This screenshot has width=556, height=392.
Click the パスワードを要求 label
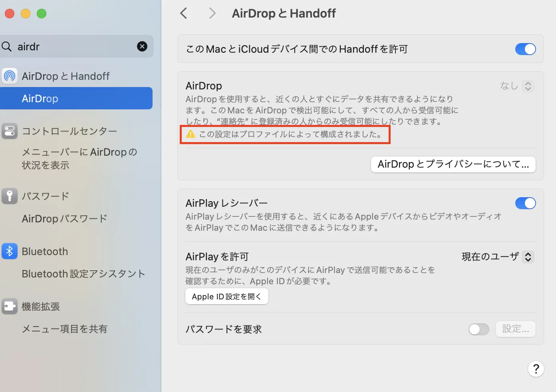point(224,329)
